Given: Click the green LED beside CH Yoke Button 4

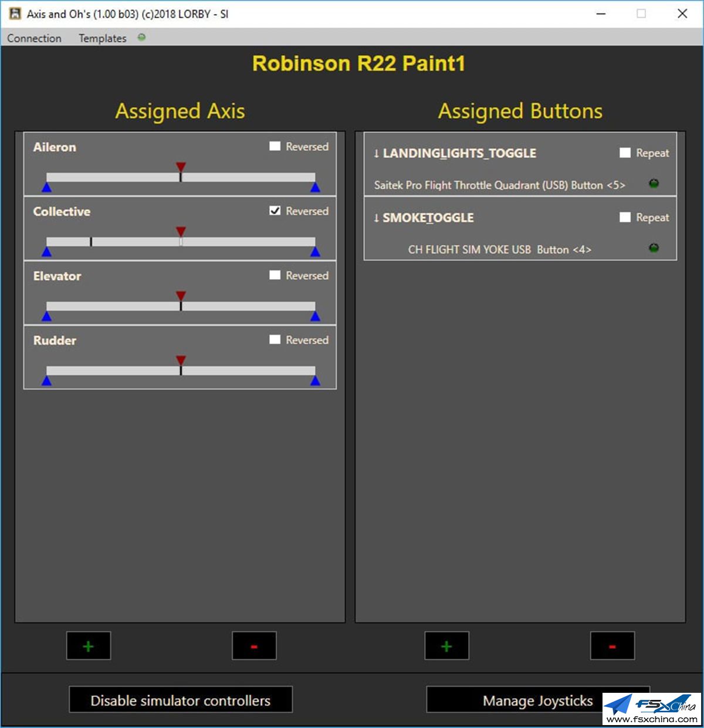Looking at the screenshot, I should click(x=653, y=248).
